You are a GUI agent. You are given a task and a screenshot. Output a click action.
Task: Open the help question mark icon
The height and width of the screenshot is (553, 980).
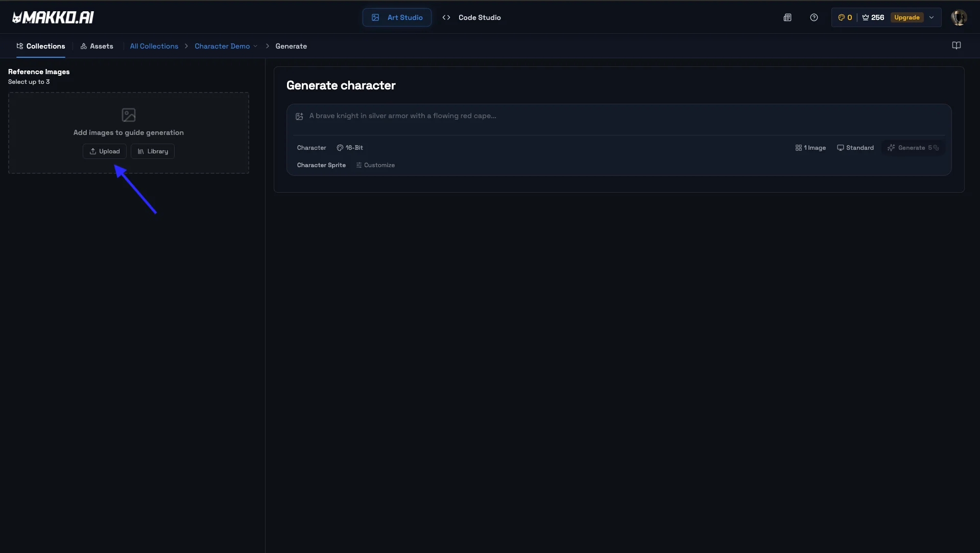pos(814,17)
